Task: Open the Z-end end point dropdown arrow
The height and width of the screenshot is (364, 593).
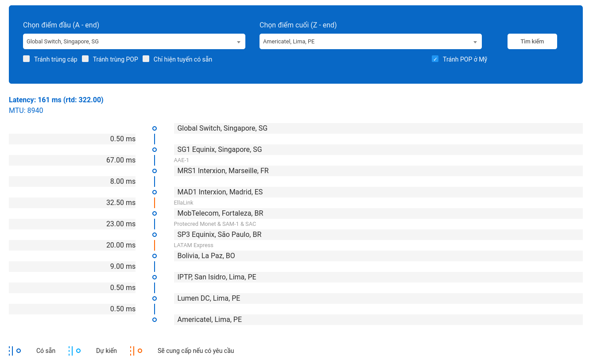Action: click(x=475, y=42)
